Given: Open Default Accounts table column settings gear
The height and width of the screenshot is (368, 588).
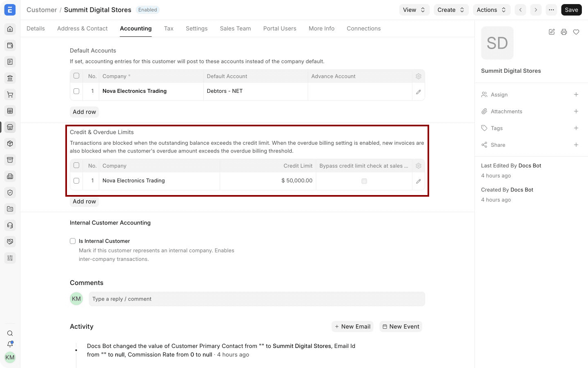Looking at the screenshot, I should tap(419, 76).
